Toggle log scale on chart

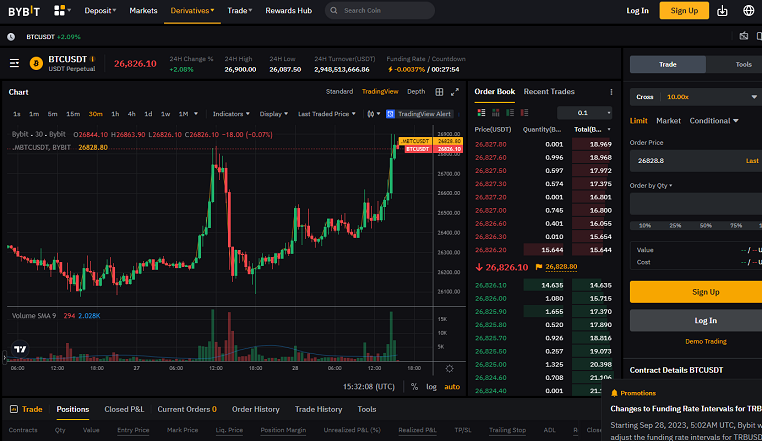tap(431, 387)
